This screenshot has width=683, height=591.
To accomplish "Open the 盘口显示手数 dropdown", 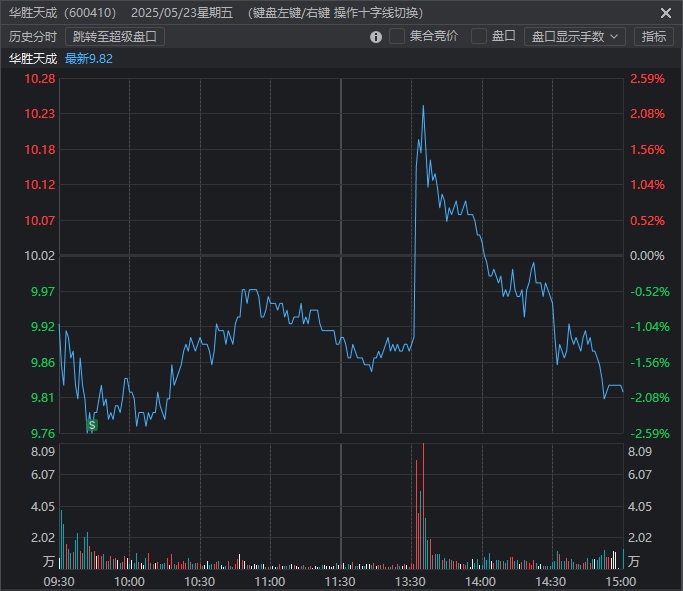I will pos(575,36).
